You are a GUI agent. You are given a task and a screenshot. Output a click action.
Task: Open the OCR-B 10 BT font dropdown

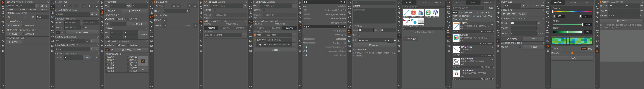pos(372,40)
